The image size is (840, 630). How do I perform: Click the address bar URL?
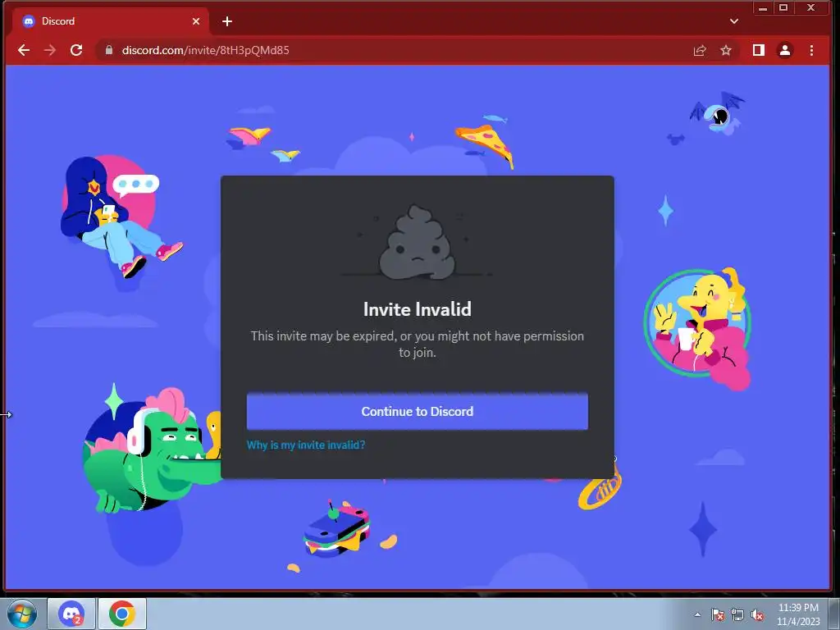click(206, 50)
